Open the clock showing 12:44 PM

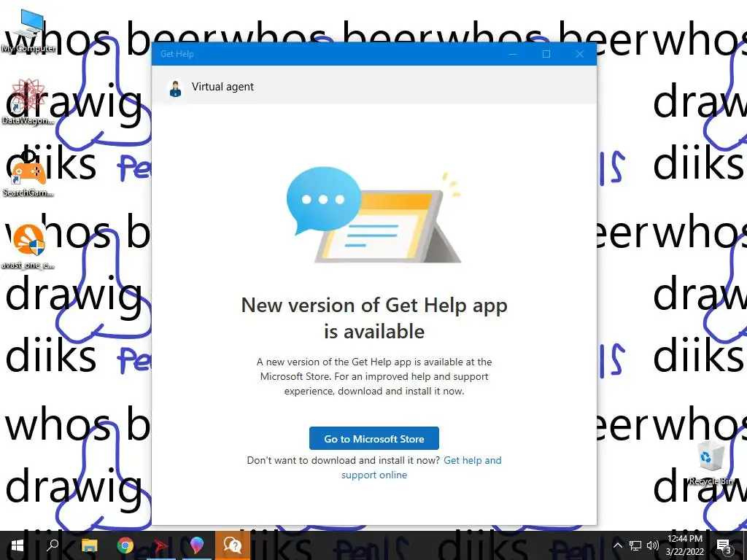(684, 545)
